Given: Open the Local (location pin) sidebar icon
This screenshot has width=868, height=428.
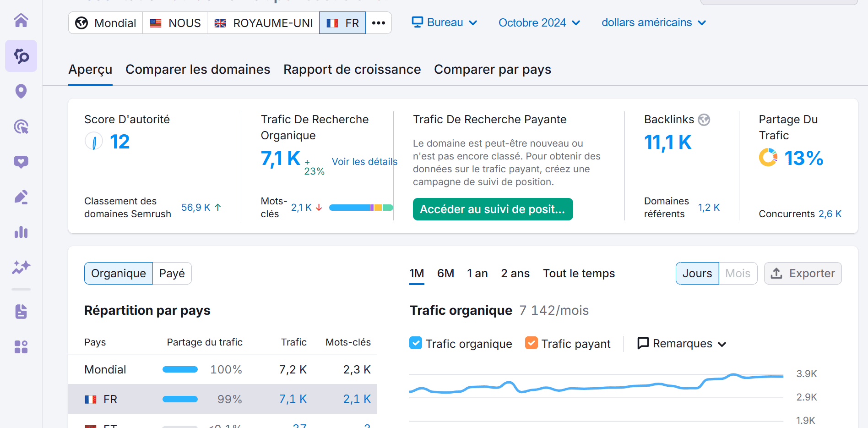Looking at the screenshot, I should point(21,91).
